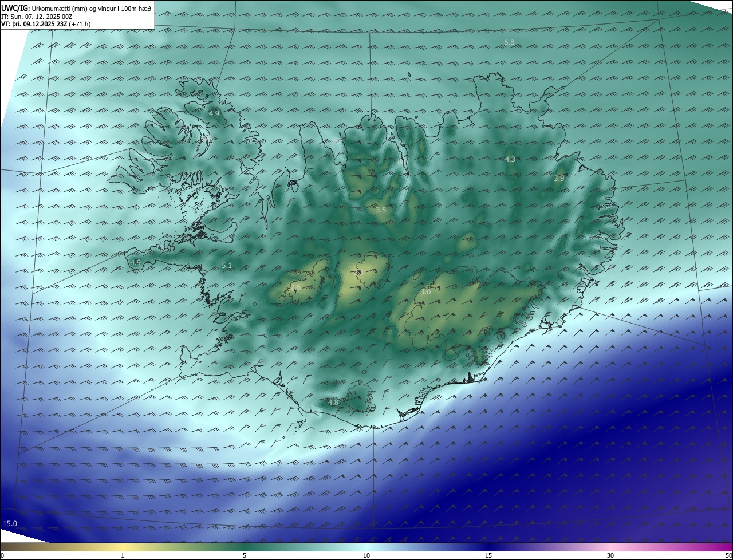Click the title "UWC/IG: Úrkomumætti (mm) og vindur í 100m hæð"
The width and height of the screenshot is (733, 560).
click(x=77, y=7)
